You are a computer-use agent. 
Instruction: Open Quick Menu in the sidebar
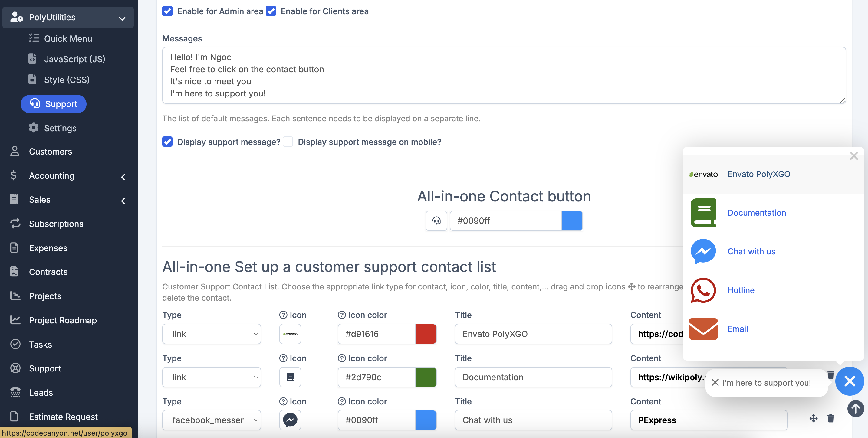(x=68, y=38)
